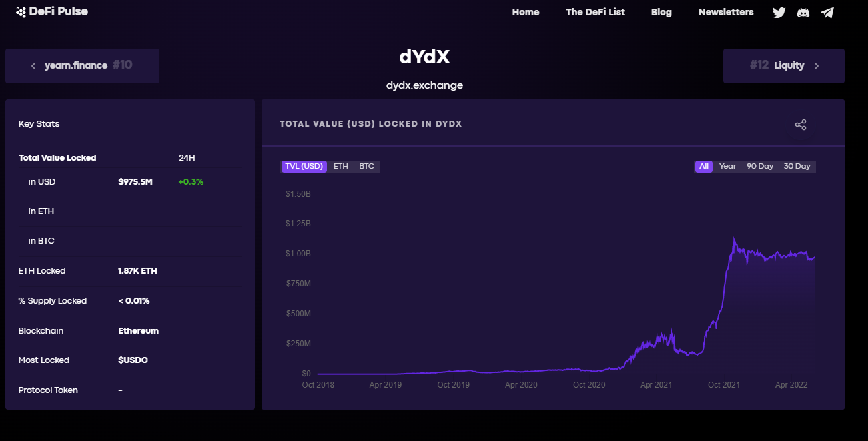This screenshot has width=868, height=441.
Task: Go to previous project yearn.finance
Action: tap(82, 66)
